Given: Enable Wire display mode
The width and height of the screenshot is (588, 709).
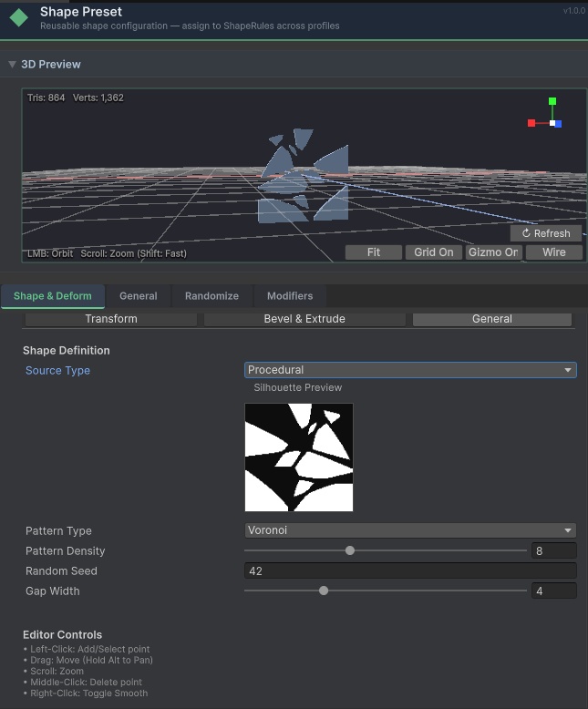Looking at the screenshot, I should pos(553,252).
